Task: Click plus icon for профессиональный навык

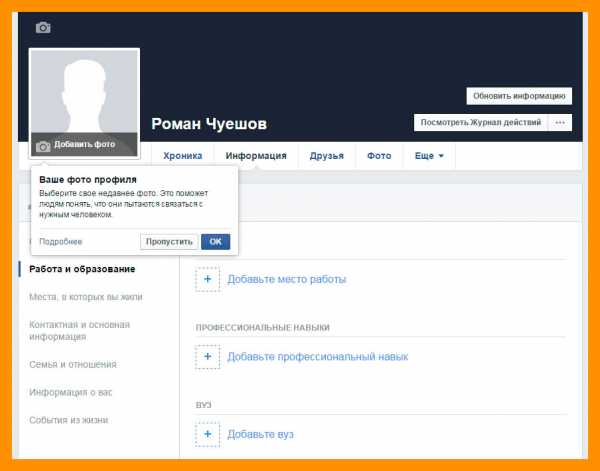Action: (207, 357)
